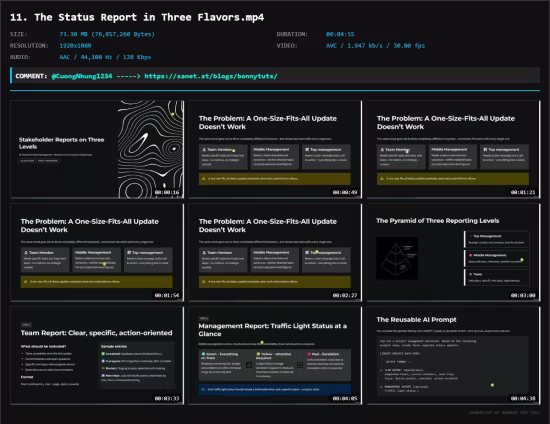This screenshot has height=424, width=550.
Task: Click the resolution value 1920x1080
Action: pyautogui.click(x=75, y=46)
